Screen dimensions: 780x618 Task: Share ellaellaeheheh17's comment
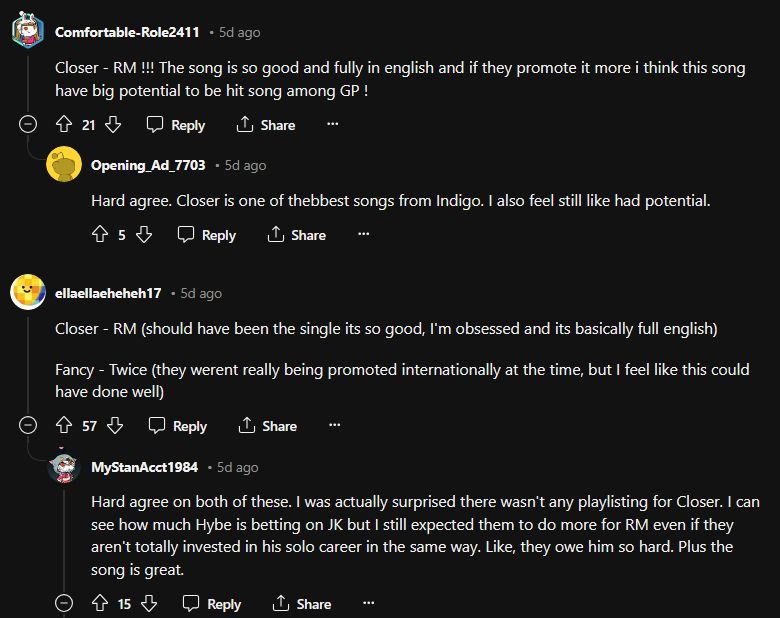267,426
